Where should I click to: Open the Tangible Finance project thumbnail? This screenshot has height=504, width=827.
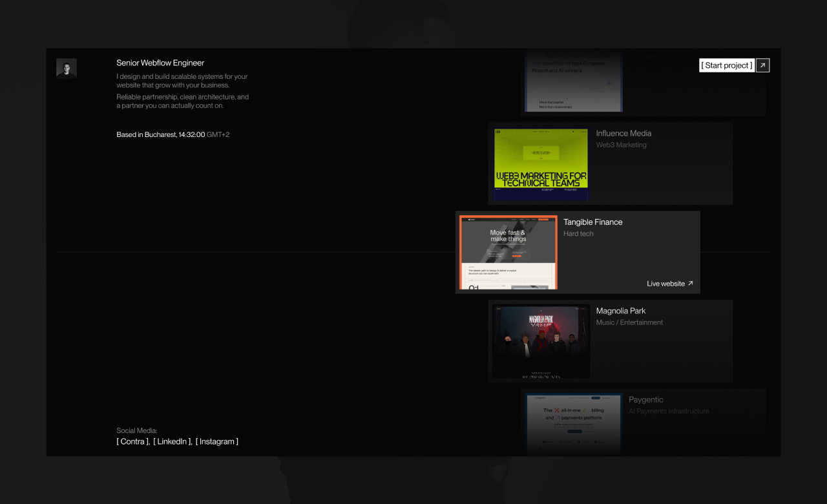point(508,252)
